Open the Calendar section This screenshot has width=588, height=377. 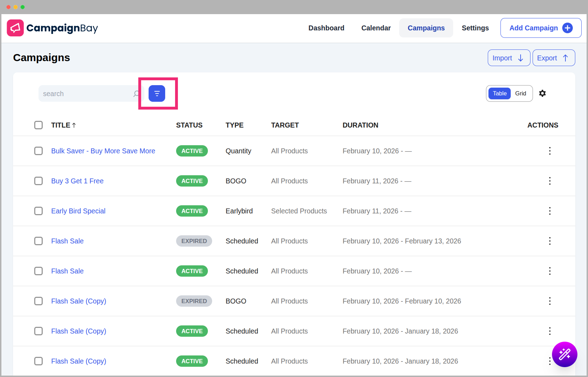[x=376, y=28]
